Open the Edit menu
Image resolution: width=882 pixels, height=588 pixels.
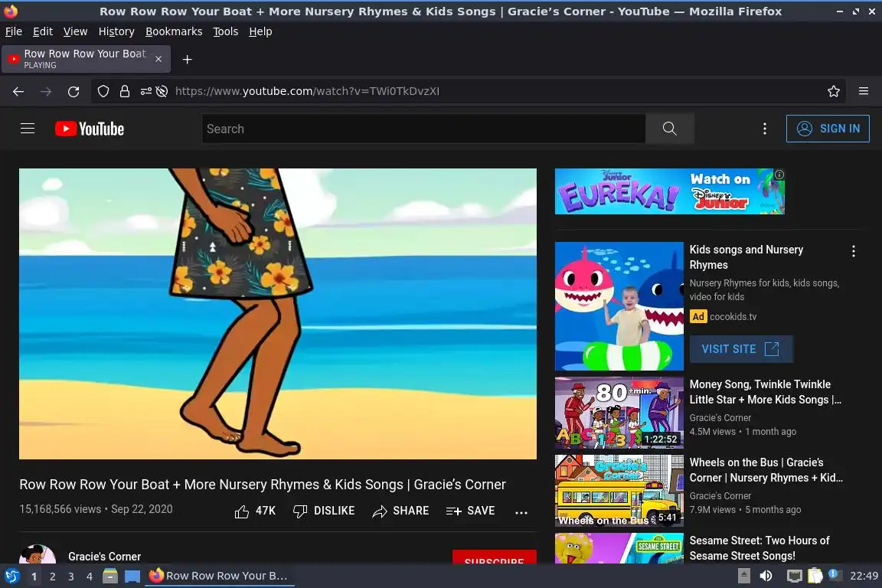(43, 31)
